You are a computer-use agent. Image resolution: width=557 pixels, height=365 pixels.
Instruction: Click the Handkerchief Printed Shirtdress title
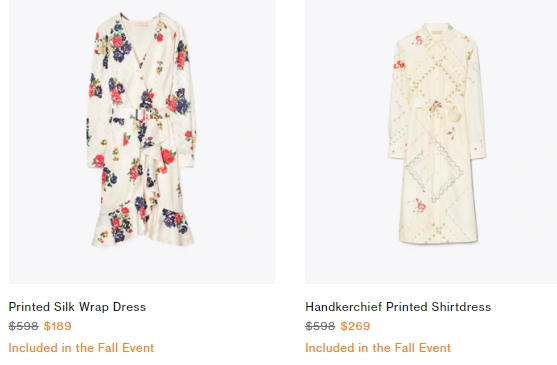pos(398,307)
